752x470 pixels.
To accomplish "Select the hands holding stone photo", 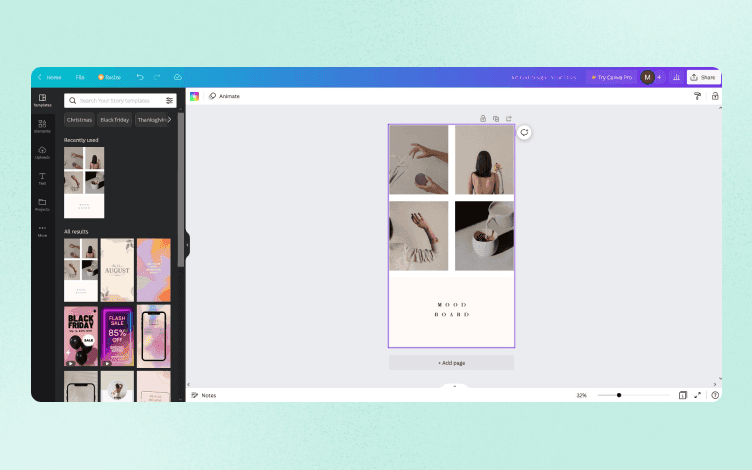I will (x=419, y=160).
